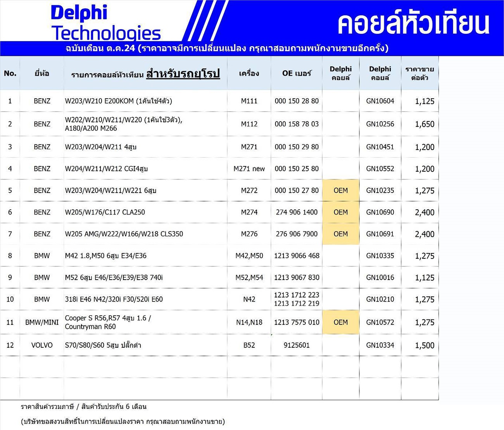Click the "BMW/MINI" brand cell
Screen dimensions: 504x430
(x=42, y=322)
